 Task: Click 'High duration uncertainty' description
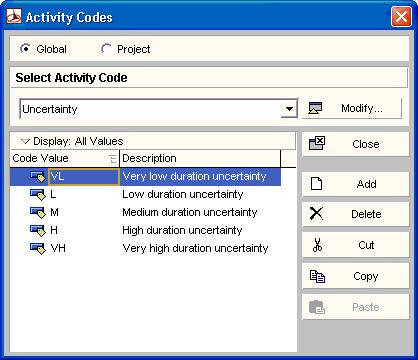coord(182,230)
